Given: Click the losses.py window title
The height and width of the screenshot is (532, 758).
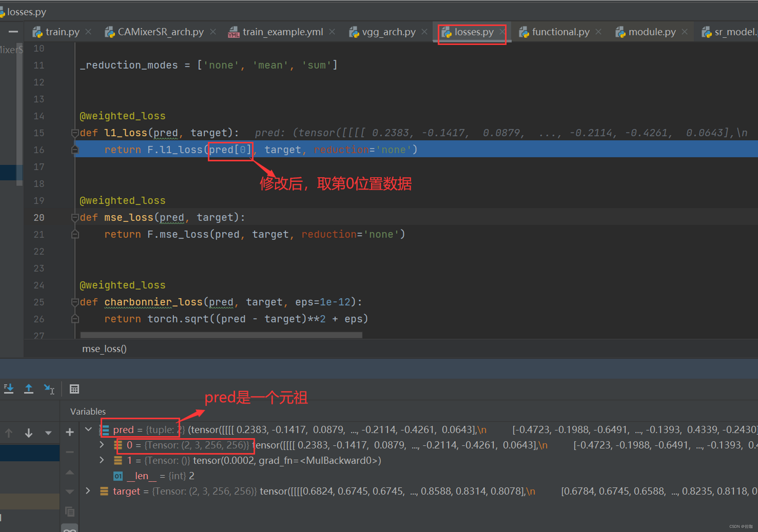Looking at the screenshot, I should coord(26,12).
